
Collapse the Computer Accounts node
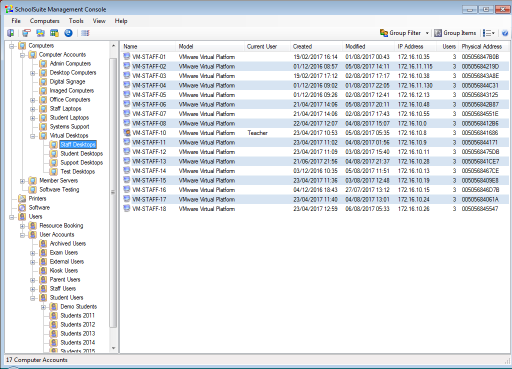(22, 55)
